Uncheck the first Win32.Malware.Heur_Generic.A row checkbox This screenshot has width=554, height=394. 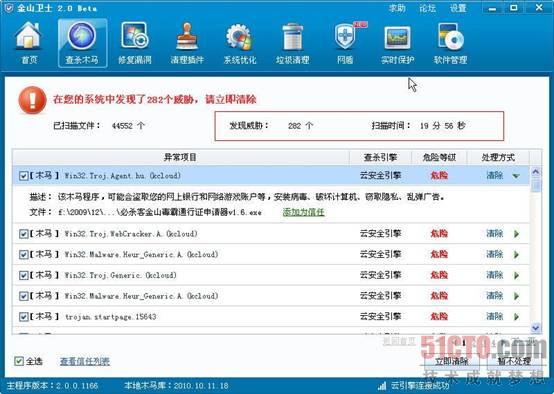click(23, 254)
